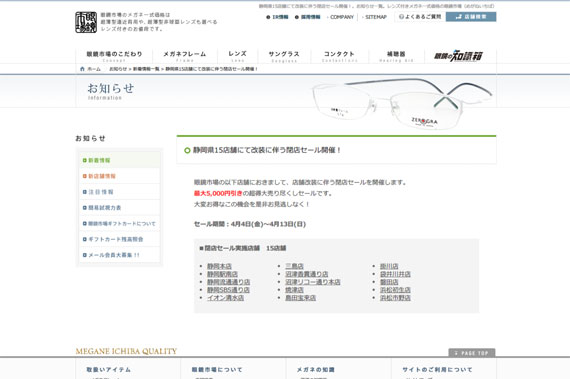Open the SITEMAP link

[x=375, y=17]
